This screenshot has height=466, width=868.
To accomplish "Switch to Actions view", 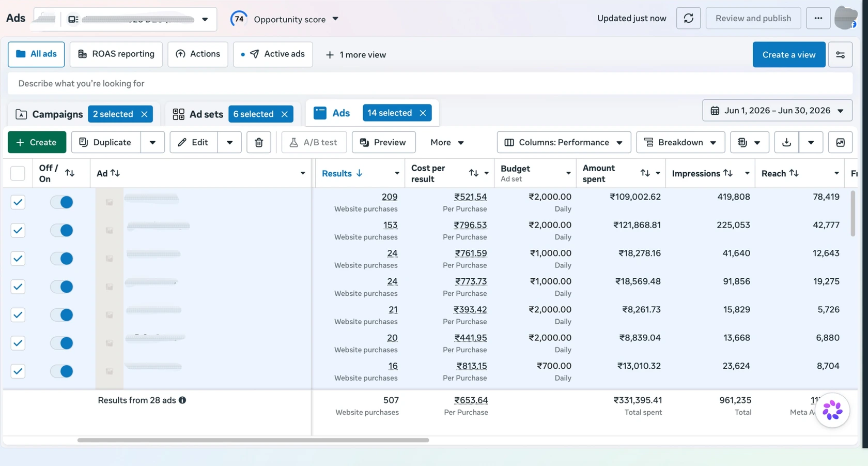I will (198, 54).
